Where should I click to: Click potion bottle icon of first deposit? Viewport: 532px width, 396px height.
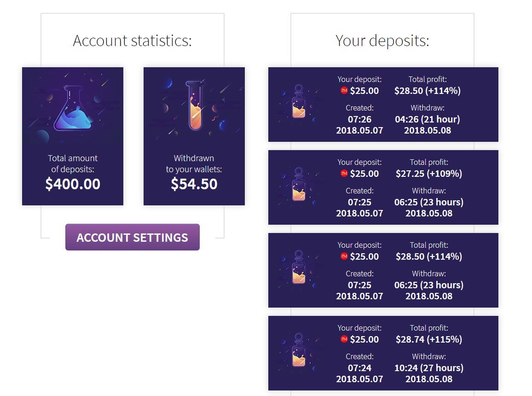tap(299, 101)
